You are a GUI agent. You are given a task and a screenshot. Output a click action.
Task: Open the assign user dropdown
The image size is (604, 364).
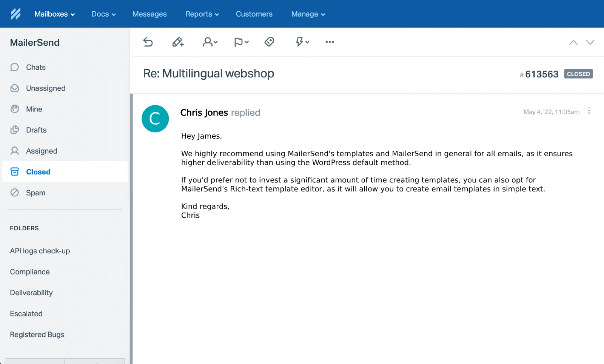click(210, 42)
